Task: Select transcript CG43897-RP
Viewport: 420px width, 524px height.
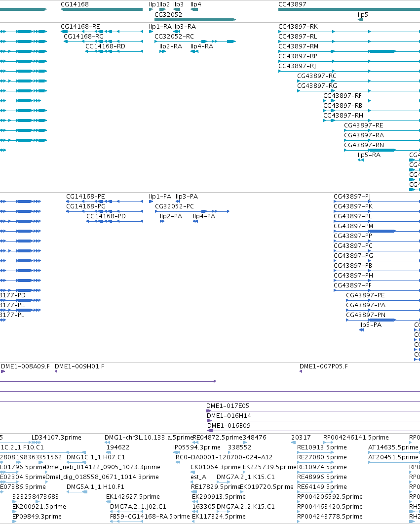Action: point(298,56)
